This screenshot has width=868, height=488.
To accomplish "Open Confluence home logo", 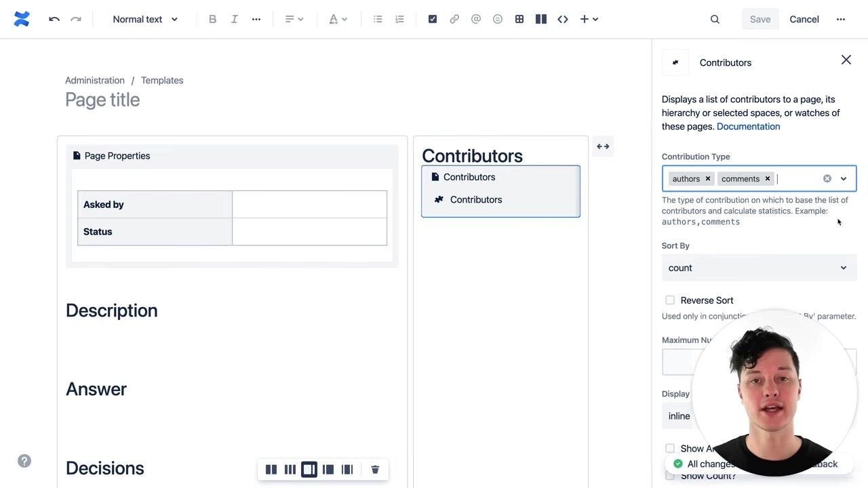I will coord(22,19).
